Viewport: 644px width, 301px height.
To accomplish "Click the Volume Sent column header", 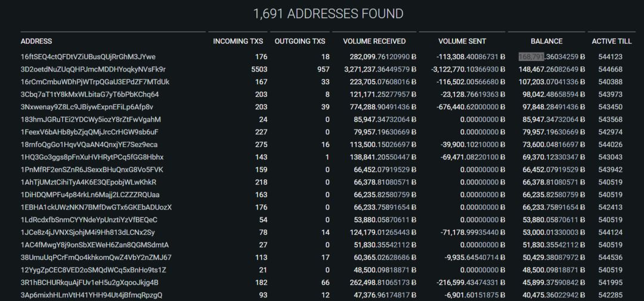I will 462,41.
